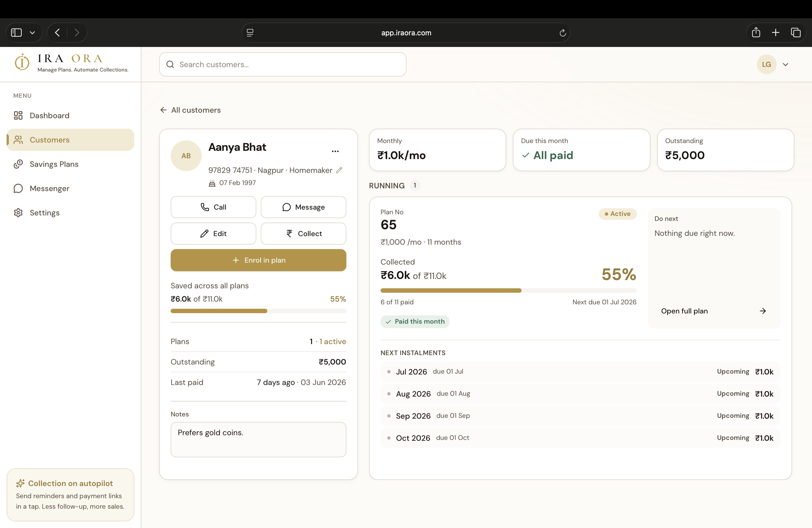
Task: Select the Aug 2026 instalment row
Action: [x=580, y=394]
